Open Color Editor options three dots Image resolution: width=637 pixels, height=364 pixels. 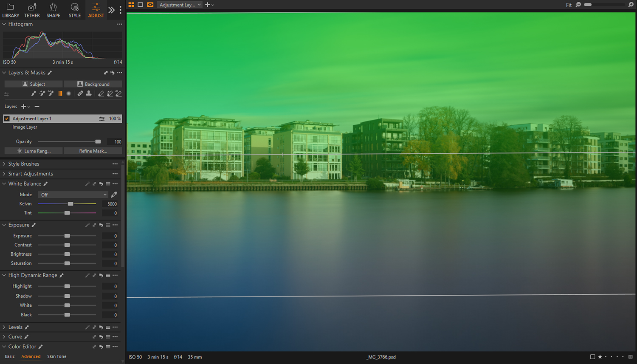[115, 347]
